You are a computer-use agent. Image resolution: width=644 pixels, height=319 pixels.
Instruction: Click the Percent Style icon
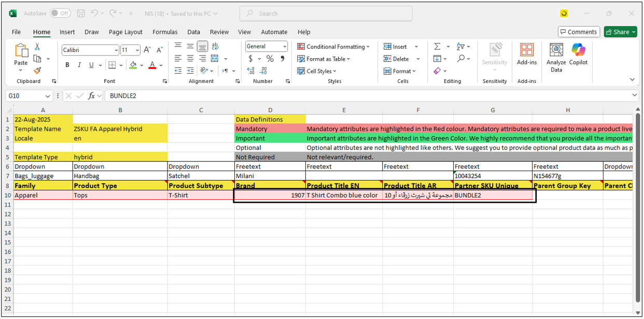(x=270, y=59)
